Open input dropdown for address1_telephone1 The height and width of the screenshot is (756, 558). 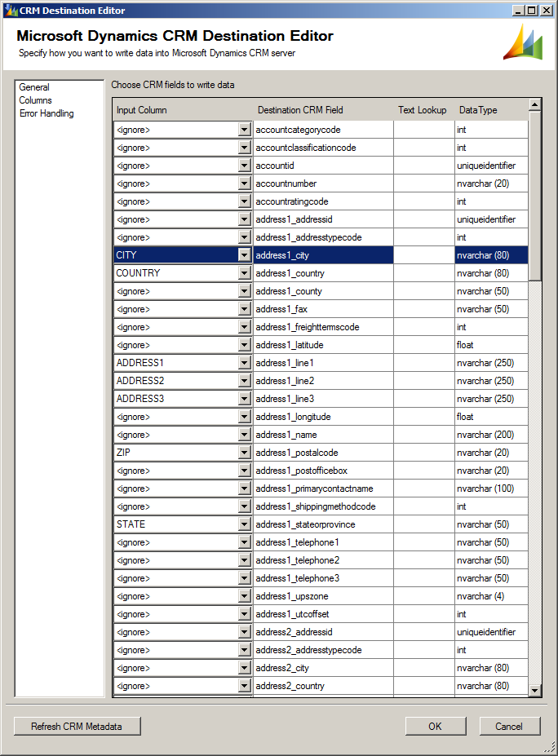pyautogui.click(x=245, y=542)
